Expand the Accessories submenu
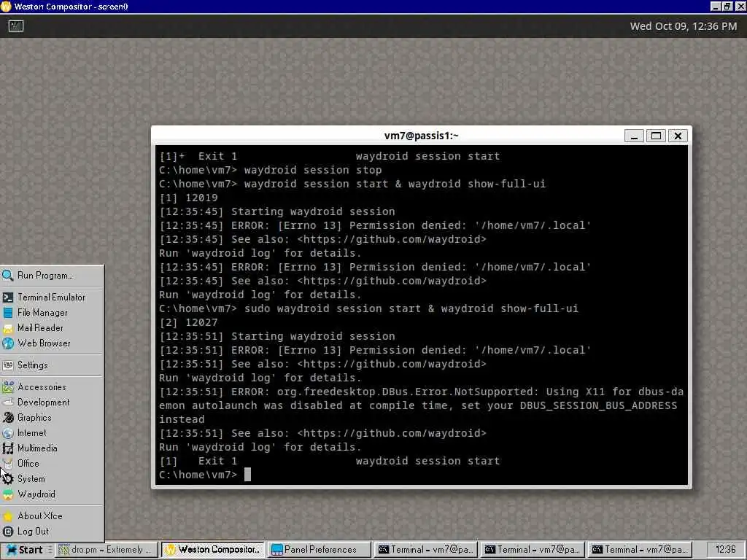The width and height of the screenshot is (747, 560). [52, 386]
